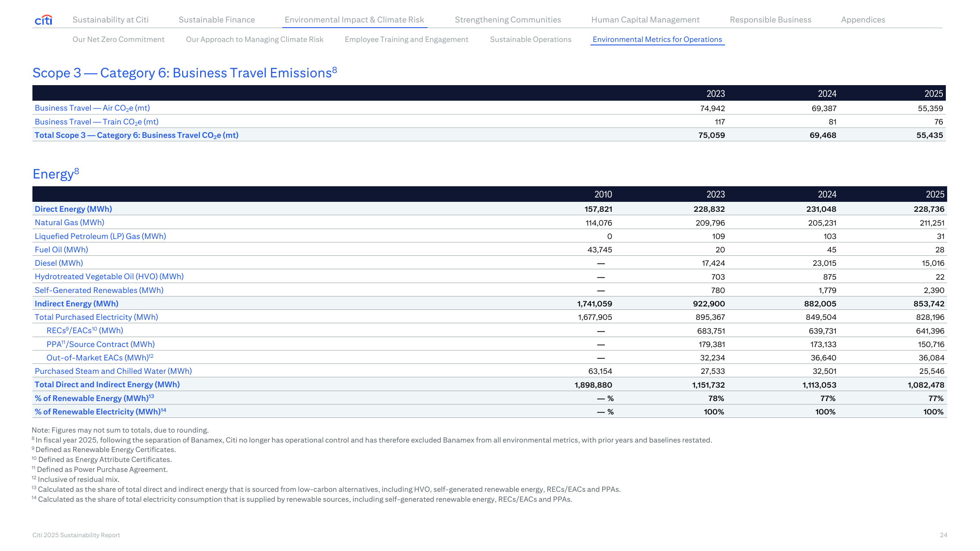The width and height of the screenshot is (980, 551).
Task: Select the Diesel (MWh) row label
Action: [59, 263]
